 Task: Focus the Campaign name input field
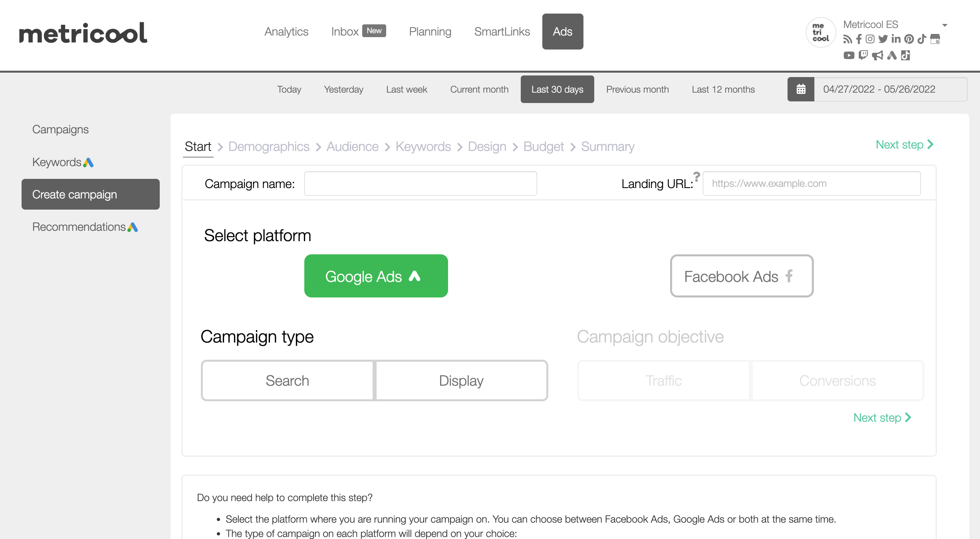point(420,184)
